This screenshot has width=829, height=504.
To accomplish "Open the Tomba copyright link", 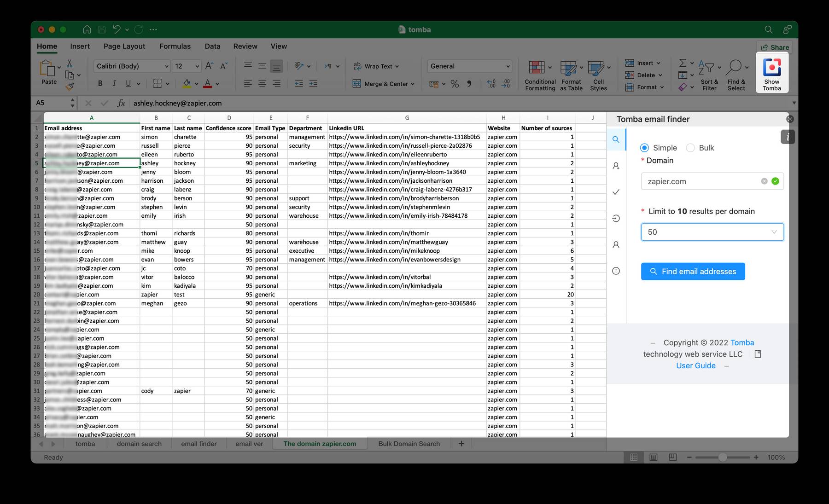I will pos(742,342).
